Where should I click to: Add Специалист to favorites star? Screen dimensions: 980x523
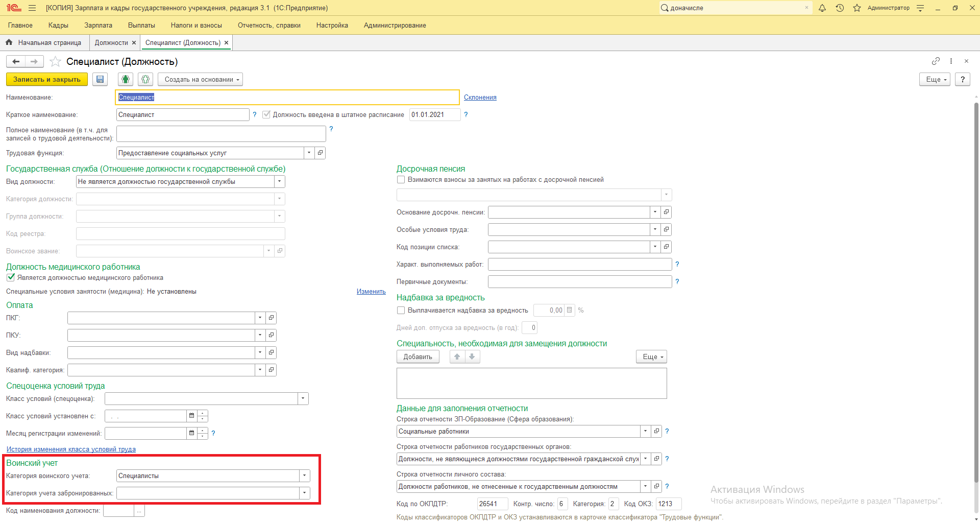tap(55, 62)
